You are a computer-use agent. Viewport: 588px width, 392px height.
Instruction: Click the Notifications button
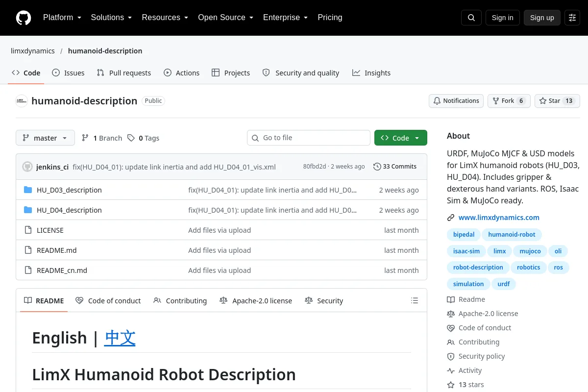click(456, 101)
